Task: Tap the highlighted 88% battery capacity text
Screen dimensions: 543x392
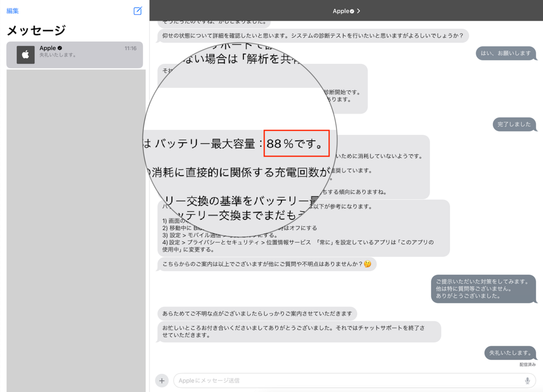Action: click(296, 143)
